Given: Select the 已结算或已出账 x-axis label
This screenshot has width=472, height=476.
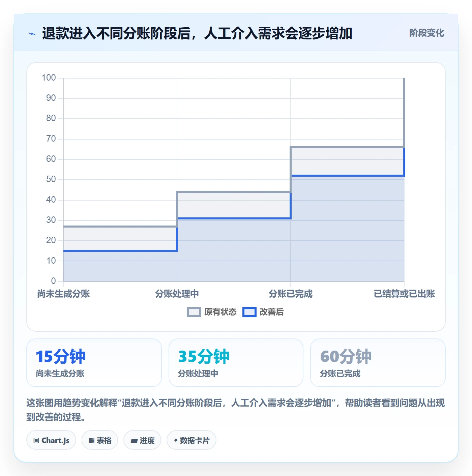Looking at the screenshot, I should pyautogui.click(x=404, y=294).
